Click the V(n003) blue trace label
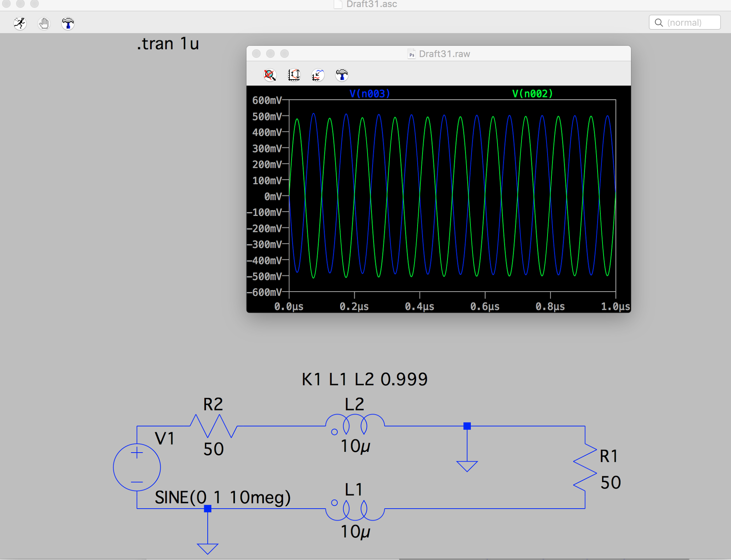Viewport: 731px width, 560px height. [x=369, y=94]
